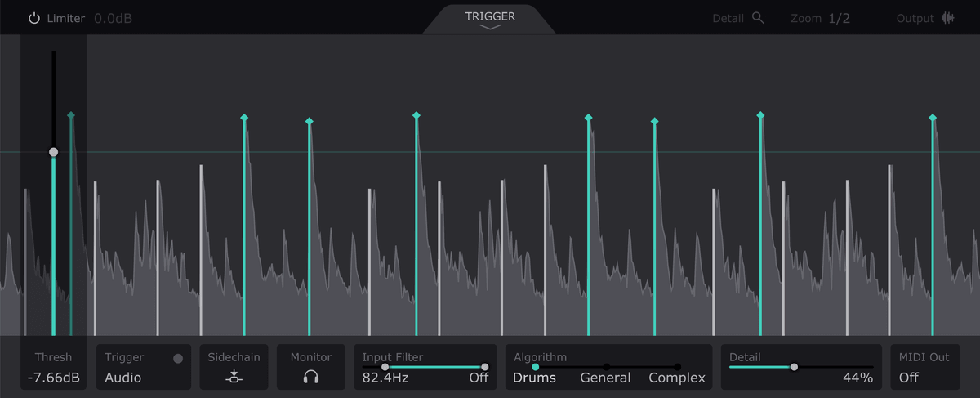Open the MIDI Out Off dropdown
This screenshot has height=398, width=980.
(x=909, y=378)
